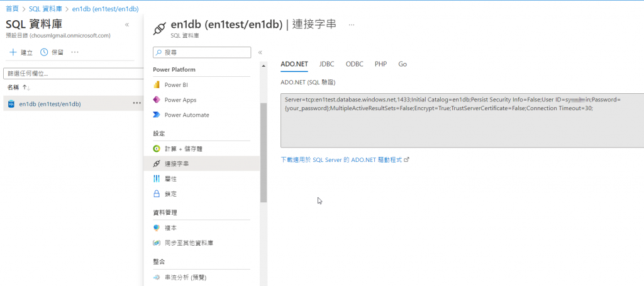Go to SQL 資料庫 breadcrumb

[x=45, y=9]
